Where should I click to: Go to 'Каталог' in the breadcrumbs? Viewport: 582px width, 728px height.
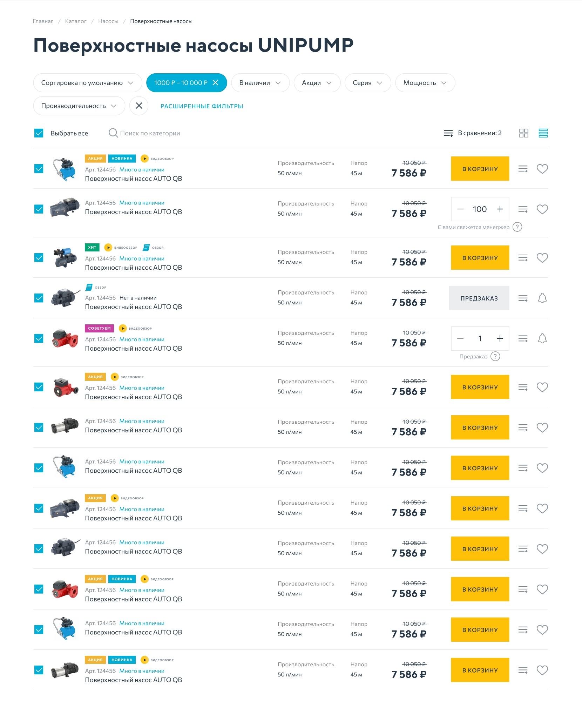click(x=76, y=21)
